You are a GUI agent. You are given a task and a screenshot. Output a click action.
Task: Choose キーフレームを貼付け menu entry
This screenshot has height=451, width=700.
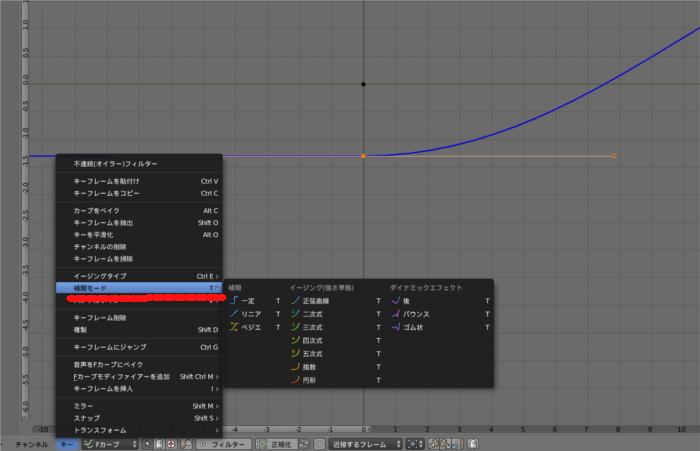click(139, 181)
